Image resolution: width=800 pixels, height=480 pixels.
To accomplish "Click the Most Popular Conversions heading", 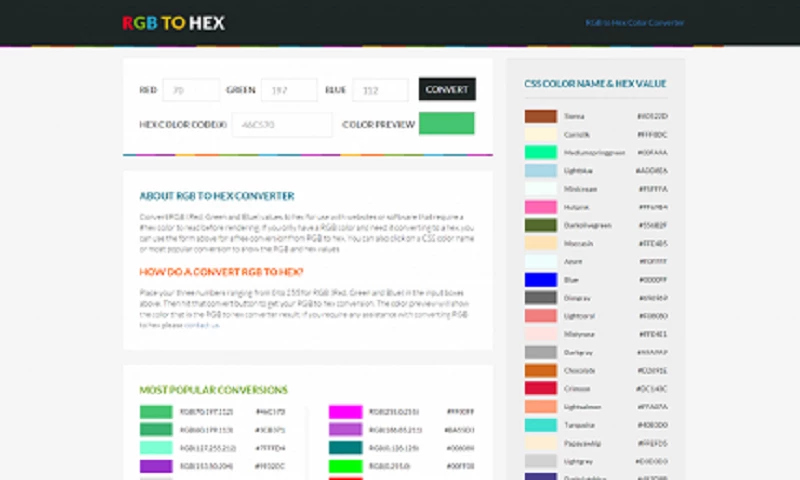I will [x=214, y=390].
